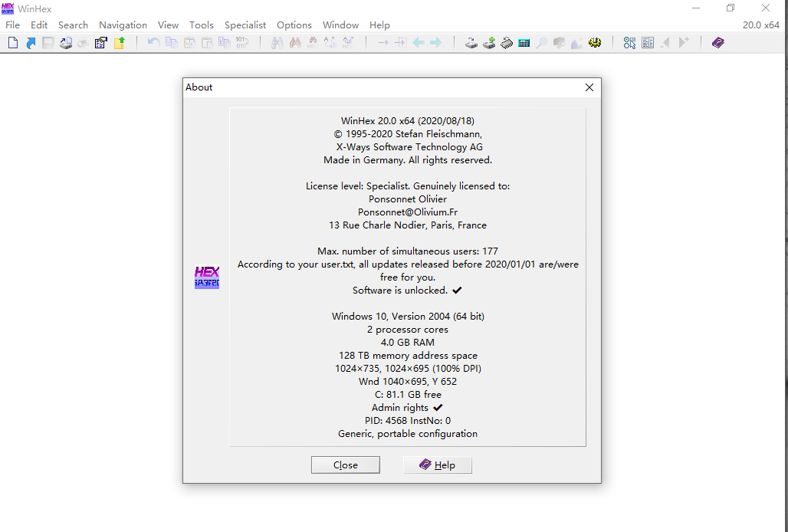Dismiss About dialog with its X button
This screenshot has height=532, width=788.
pyautogui.click(x=589, y=87)
